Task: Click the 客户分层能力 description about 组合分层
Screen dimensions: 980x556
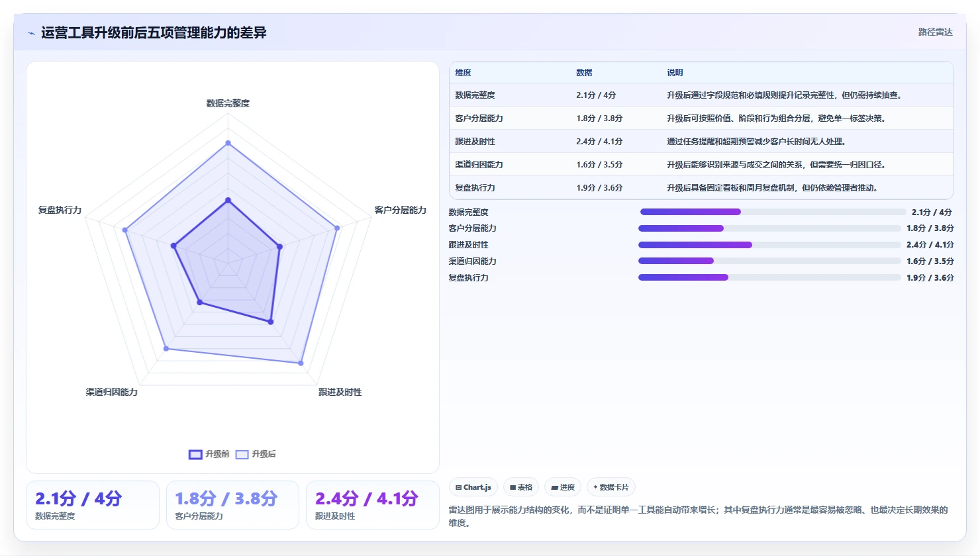Action: click(776, 118)
